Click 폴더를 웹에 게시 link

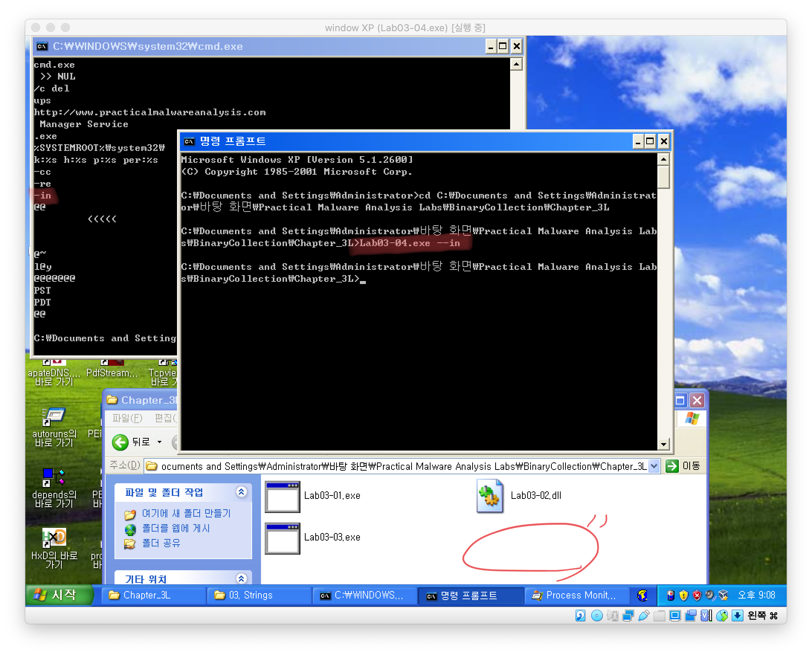pyautogui.click(x=176, y=529)
